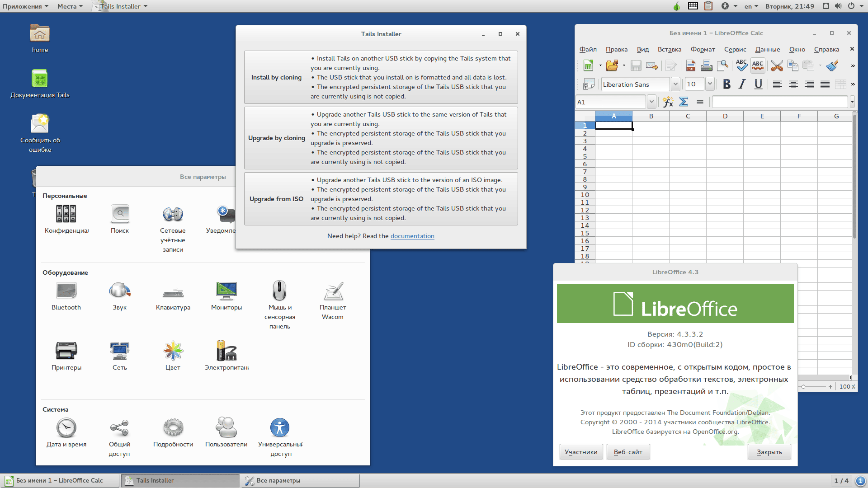Open Клавиатура keyboard settings
The image size is (868, 488).
(173, 296)
